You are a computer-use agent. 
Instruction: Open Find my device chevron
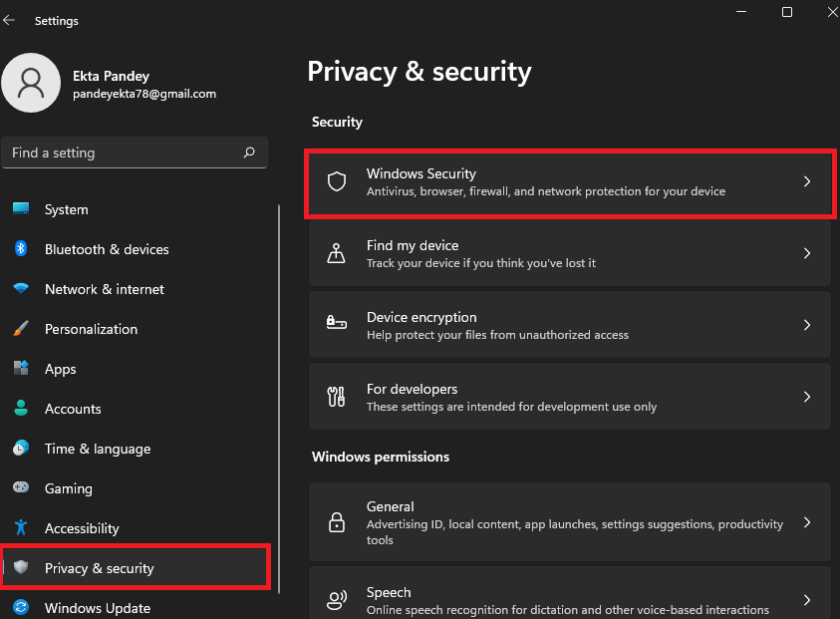click(x=807, y=253)
